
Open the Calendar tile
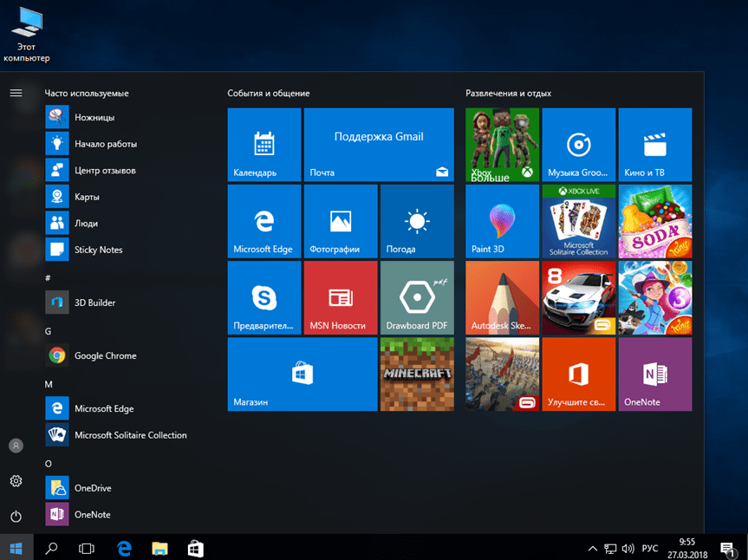263,145
